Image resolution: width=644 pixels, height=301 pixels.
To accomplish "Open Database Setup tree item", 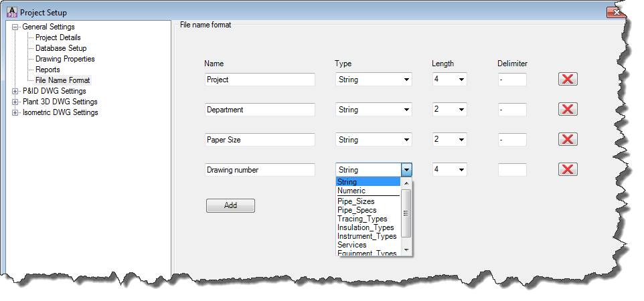I will coord(61,48).
